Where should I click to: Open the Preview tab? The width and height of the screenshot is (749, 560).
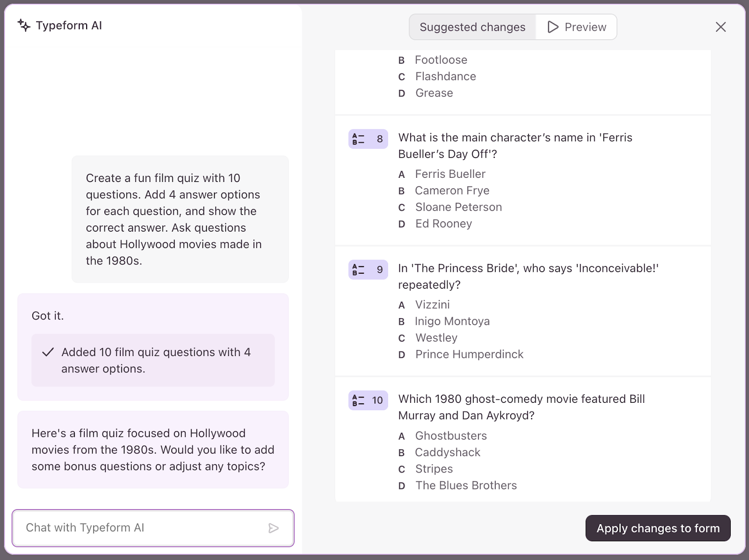click(577, 27)
